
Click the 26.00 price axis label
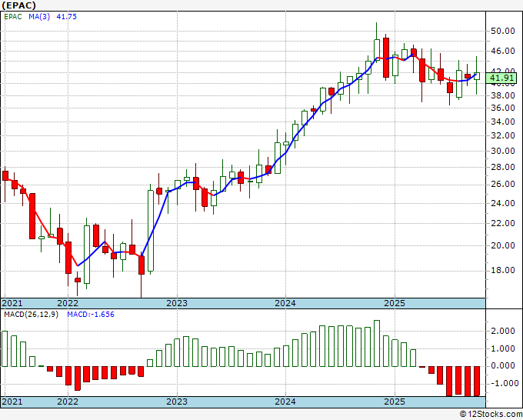point(503,184)
